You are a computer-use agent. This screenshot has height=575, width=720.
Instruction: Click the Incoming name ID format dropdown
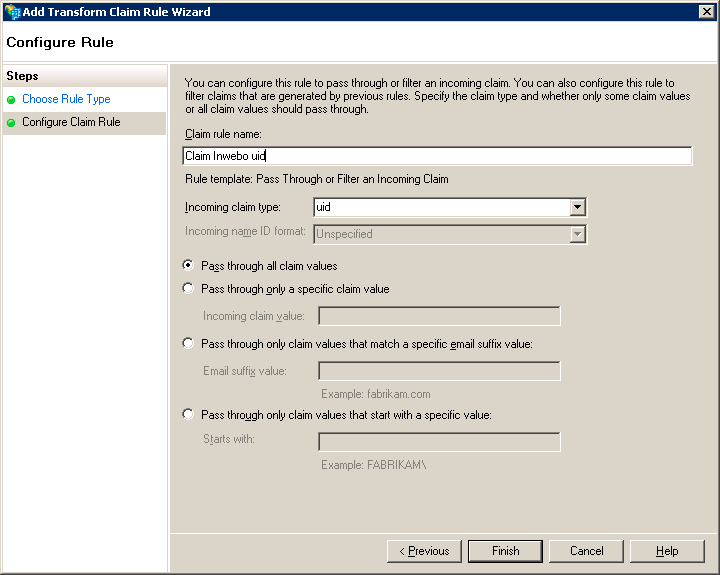click(449, 234)
